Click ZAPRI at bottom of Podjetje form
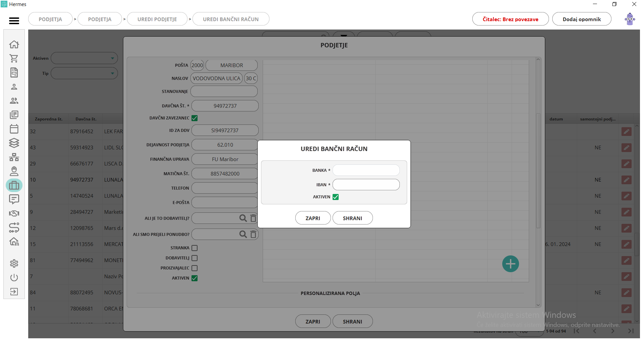Image resolution: width=644 pixels, height=345 pixels. coord(313,322)
